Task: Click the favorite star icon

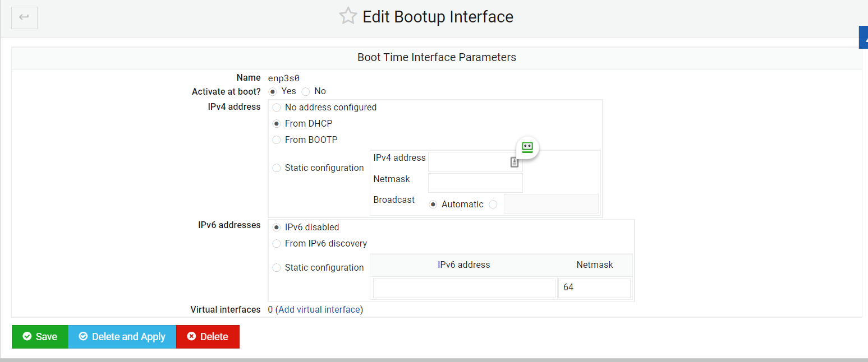Action: 348,16
